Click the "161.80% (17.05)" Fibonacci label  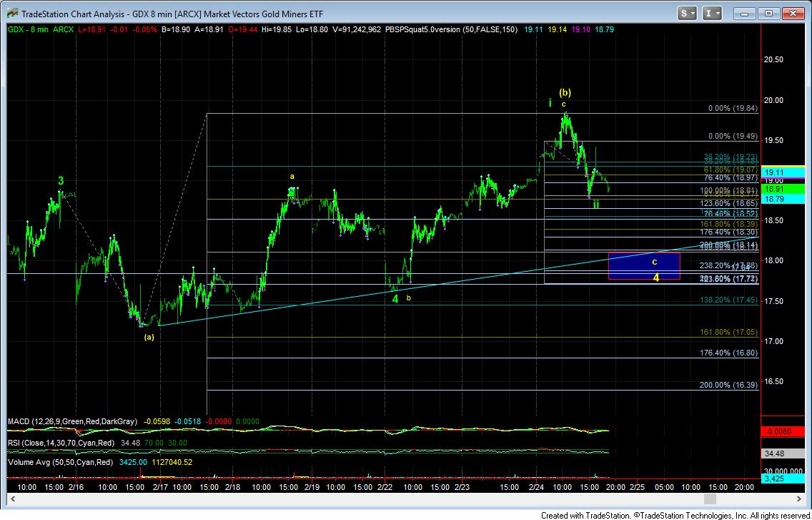[729, 332]
